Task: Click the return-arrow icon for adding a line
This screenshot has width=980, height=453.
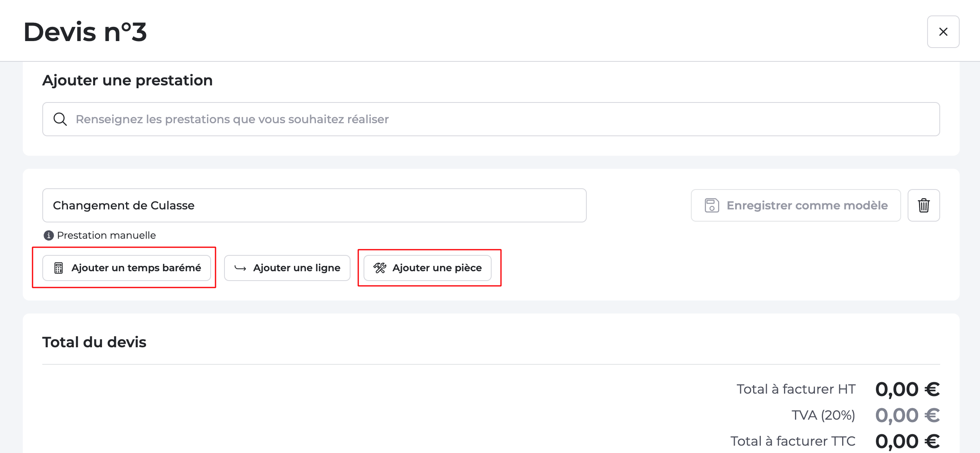Action: (x=240, y=268)
